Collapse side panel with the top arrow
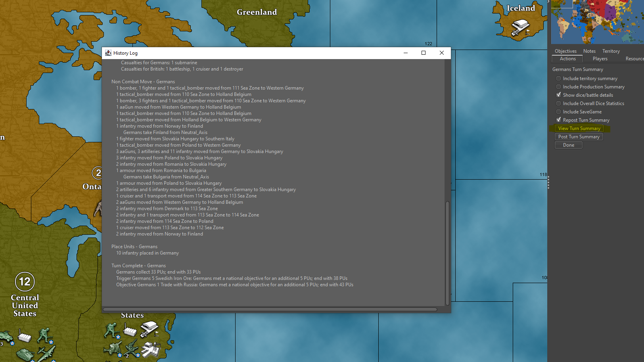This screenshot has width=644, height=362. [548, 2]
